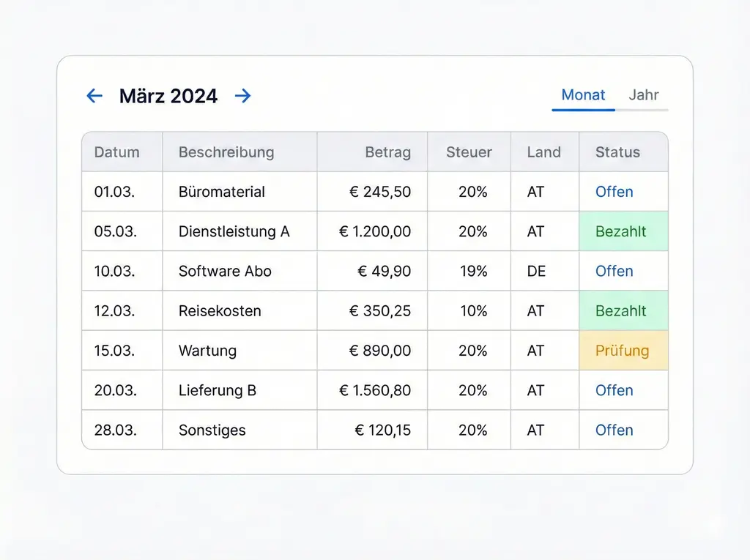This screenshot has height=560, width=750.
Task: Switch to the Monat tab
Action: click(x=583, y=95)
